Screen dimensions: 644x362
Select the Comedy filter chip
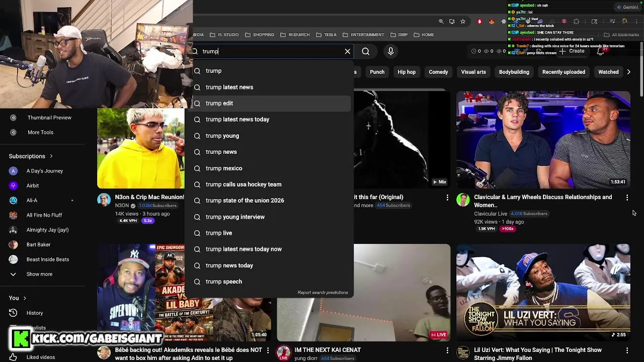438,72
